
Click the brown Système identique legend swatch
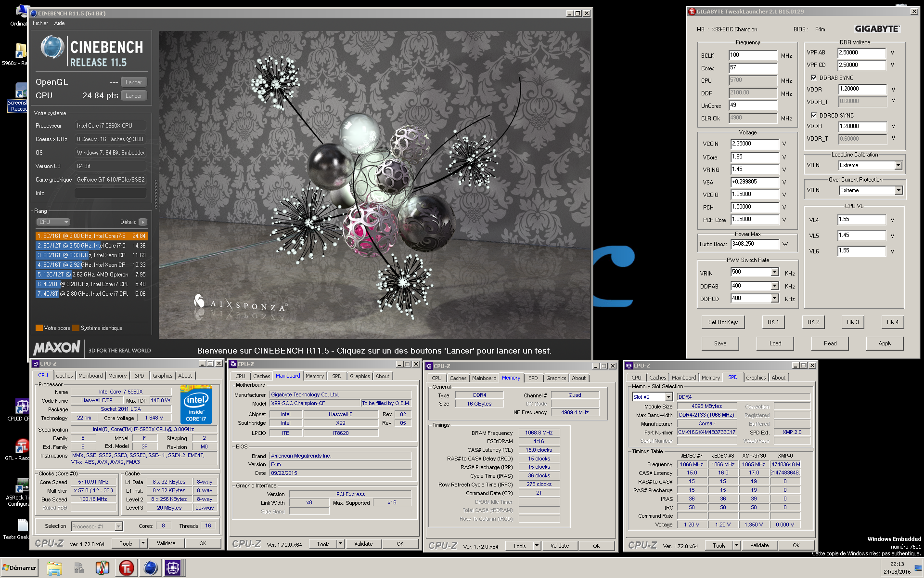76,328
